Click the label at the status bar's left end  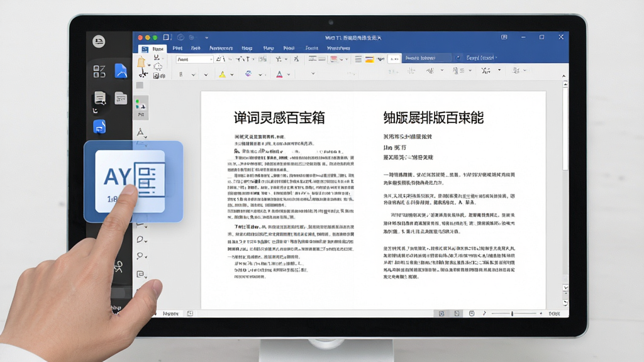coord(170,314)
